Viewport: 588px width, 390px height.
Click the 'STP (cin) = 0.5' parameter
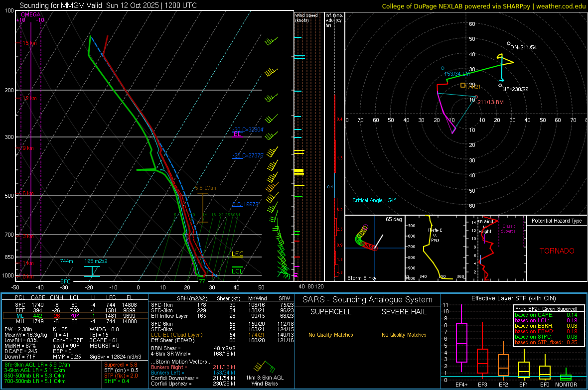tap(121, 370)
